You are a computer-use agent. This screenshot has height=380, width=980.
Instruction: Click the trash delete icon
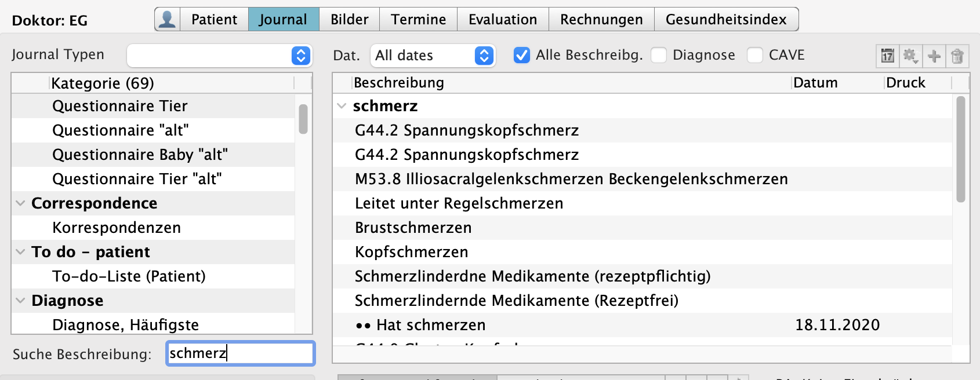tap(957, 56)
